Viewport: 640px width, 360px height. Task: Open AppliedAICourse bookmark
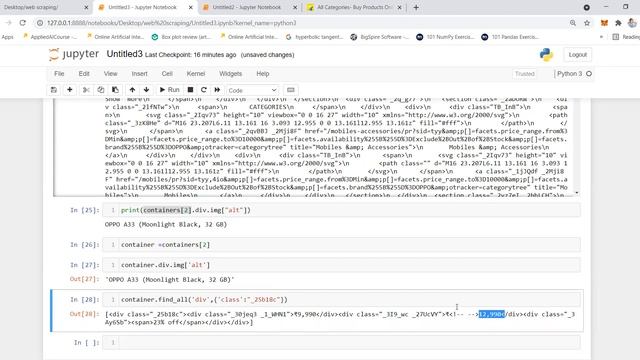click(50, 37)
